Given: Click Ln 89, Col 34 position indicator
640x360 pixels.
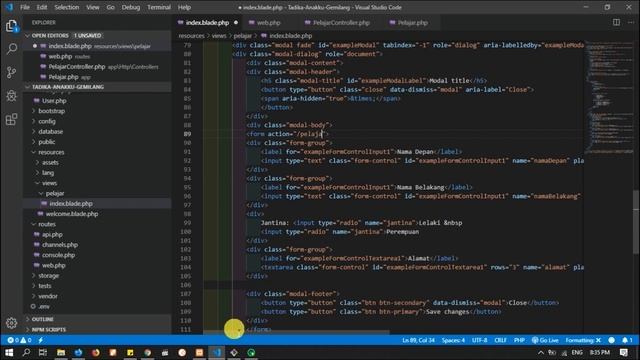Looking at the screenshot, I should [418, 340].
